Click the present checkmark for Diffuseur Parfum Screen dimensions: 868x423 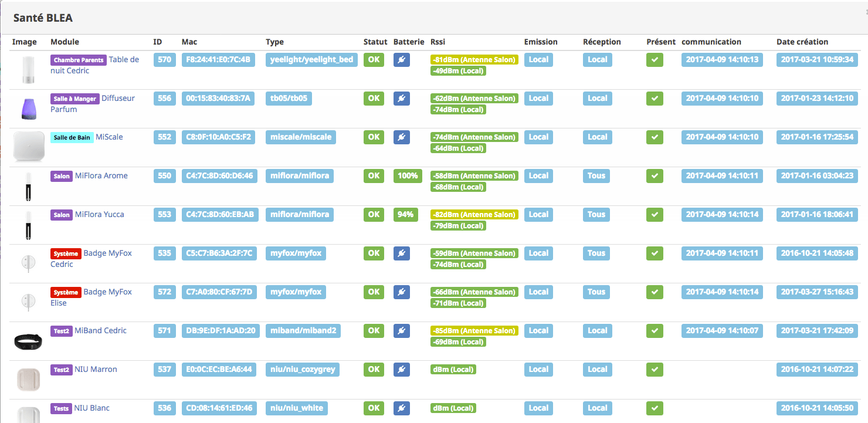pyautogui.click(x=655, y=98)
